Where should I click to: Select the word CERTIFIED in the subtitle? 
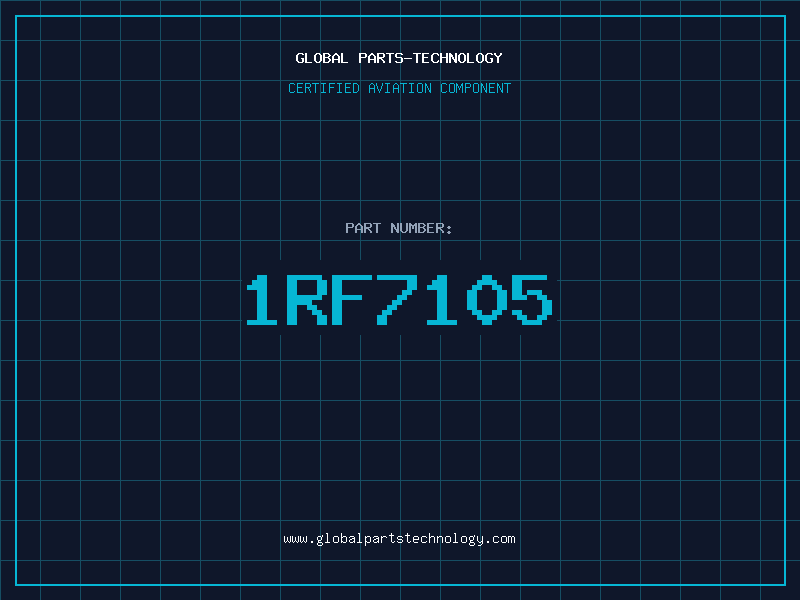point(323,88)
